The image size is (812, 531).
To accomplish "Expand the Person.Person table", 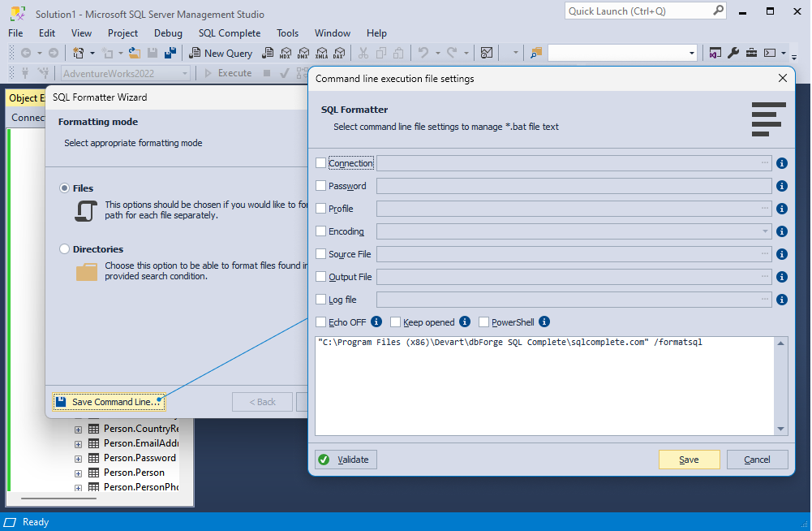I will coord(78,472).
